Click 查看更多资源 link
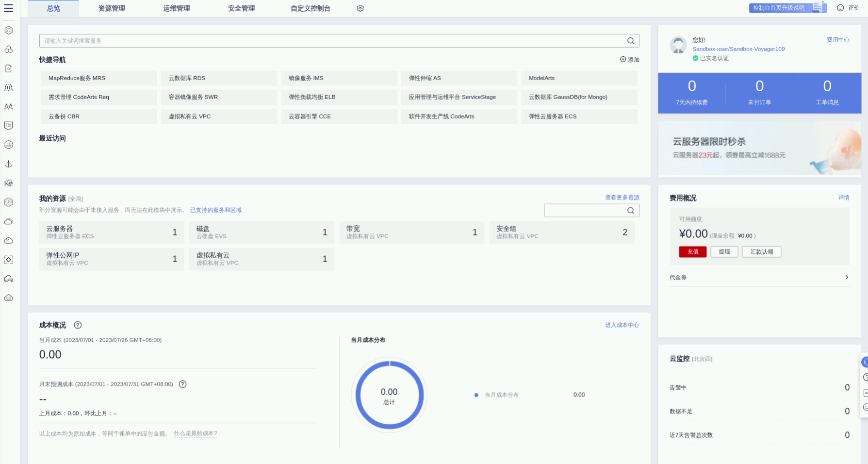 622,198
